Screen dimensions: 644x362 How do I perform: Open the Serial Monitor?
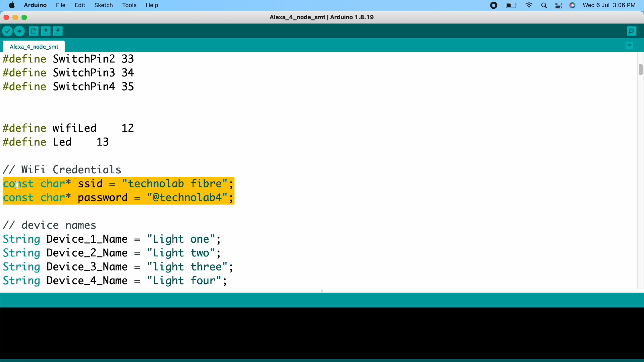pyautogui.click(x=632, y=32)
